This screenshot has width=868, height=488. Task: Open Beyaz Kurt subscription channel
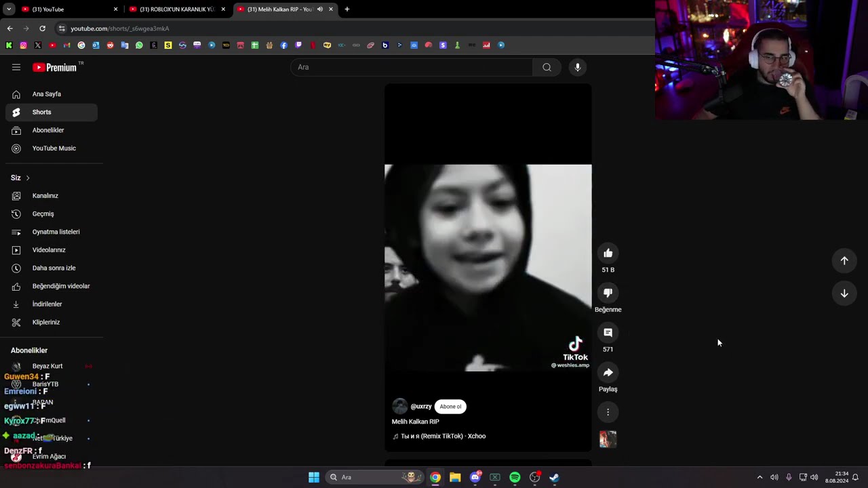(52, 366)
